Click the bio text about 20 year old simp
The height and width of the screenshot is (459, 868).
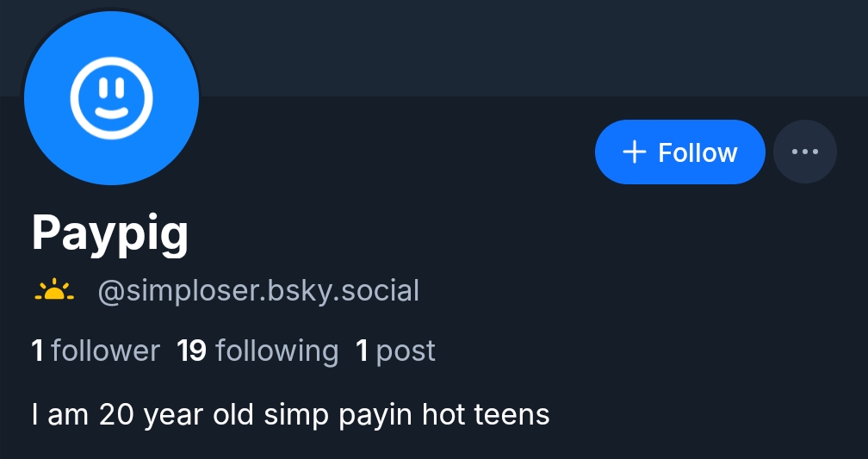point(289,414)
